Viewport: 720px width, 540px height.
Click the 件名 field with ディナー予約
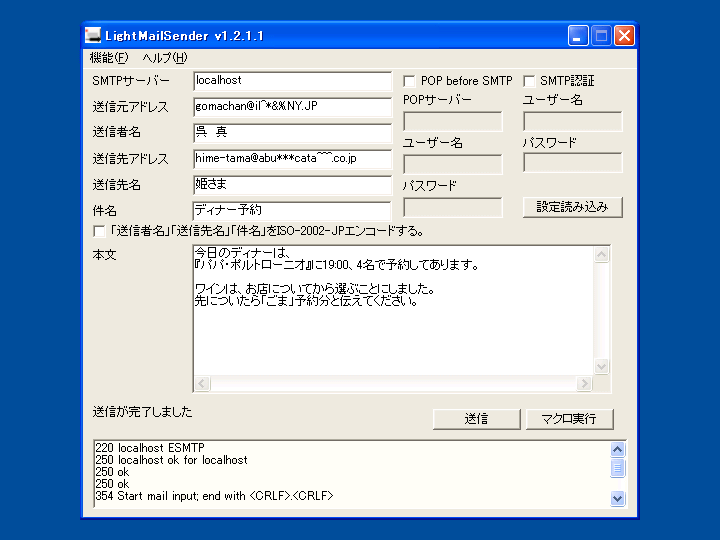[292, 211]
